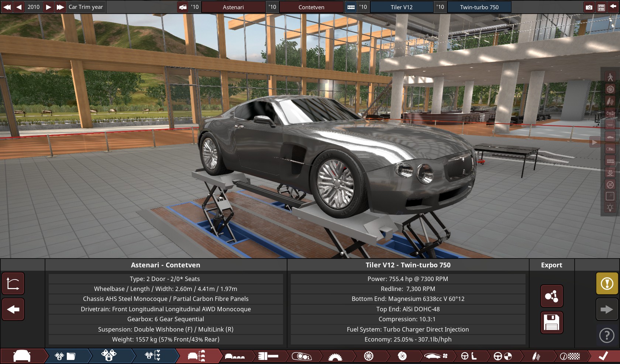Open the aerodynamics and cooling fan tab
The height and width of the screenshot is (364, 620).
[x=436, y=356]
